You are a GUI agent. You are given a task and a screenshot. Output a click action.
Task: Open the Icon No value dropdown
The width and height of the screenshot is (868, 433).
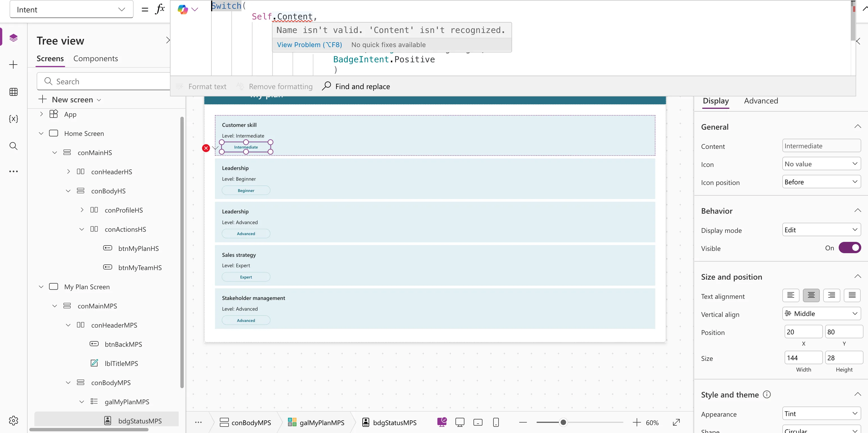coord(821,164)
